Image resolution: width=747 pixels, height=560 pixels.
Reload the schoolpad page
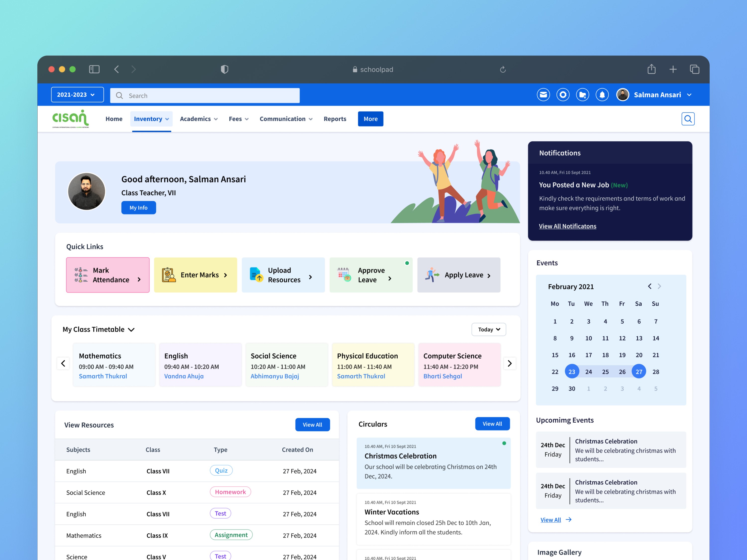tap(502, 69)
